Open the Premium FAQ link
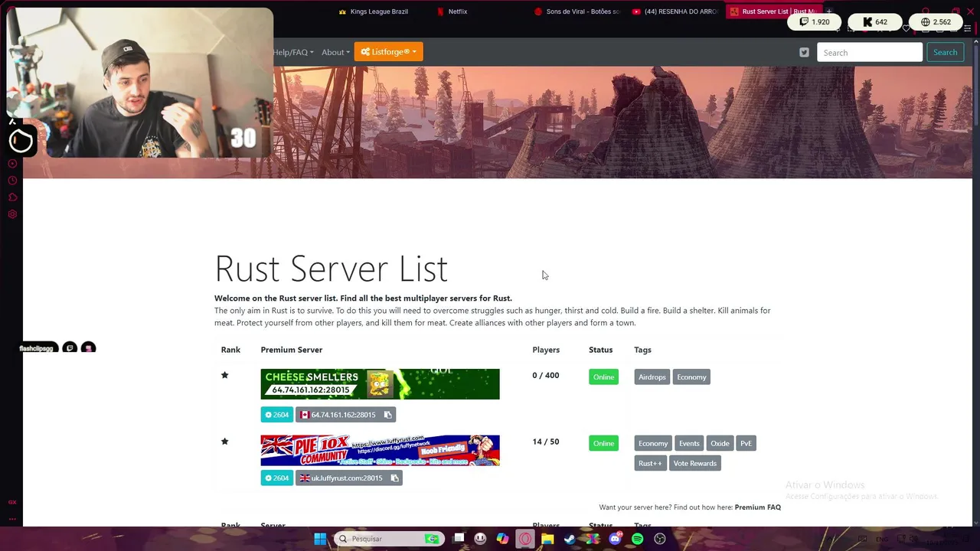Viewport: 980px width, 551px height. point(758,507)
